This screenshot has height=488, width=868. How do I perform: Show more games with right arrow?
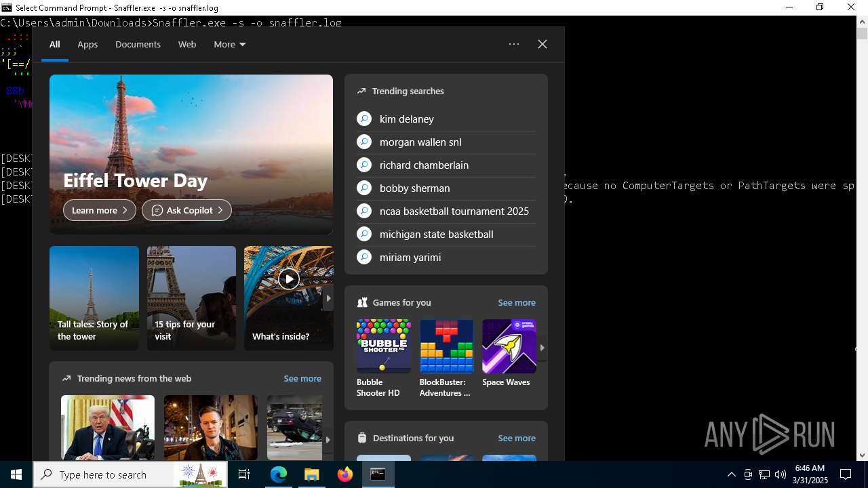coord(542,347)
